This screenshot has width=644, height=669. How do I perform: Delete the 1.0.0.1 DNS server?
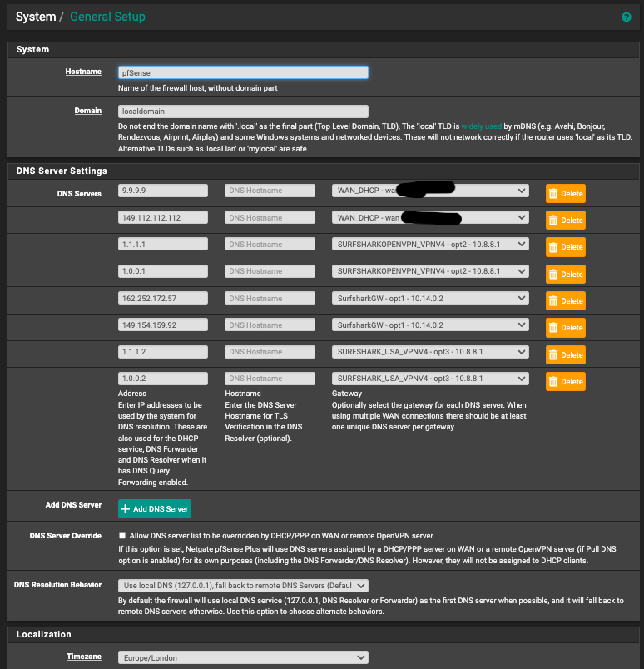click(x=566, y=275)
